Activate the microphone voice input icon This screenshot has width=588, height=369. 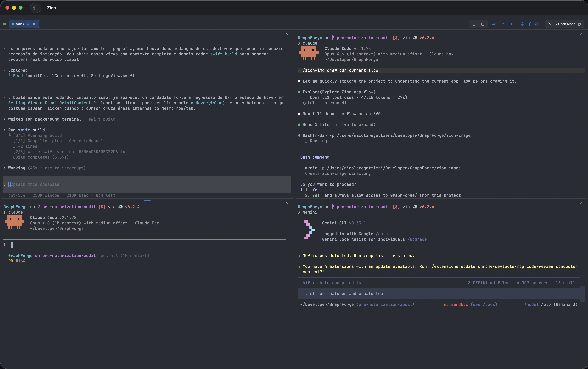click(522, 24)
